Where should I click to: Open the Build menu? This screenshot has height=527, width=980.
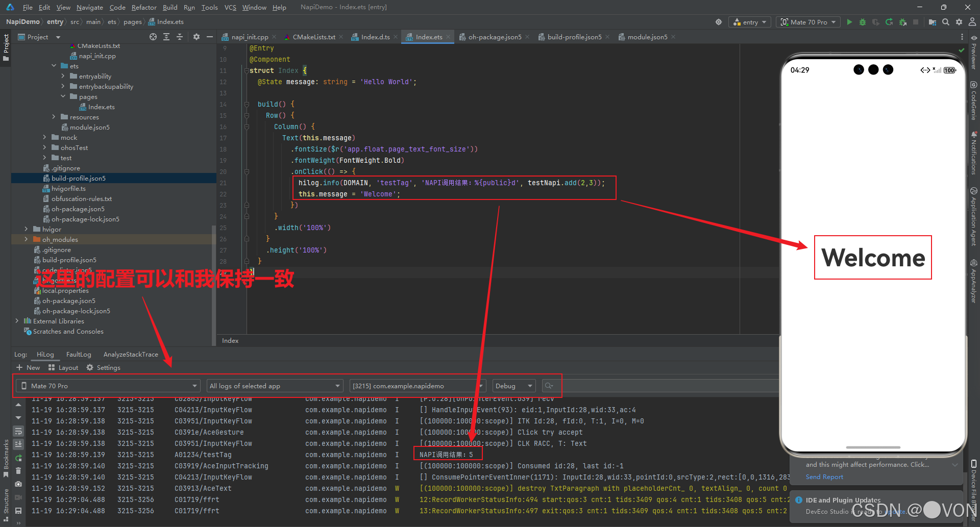pos(170,7)
